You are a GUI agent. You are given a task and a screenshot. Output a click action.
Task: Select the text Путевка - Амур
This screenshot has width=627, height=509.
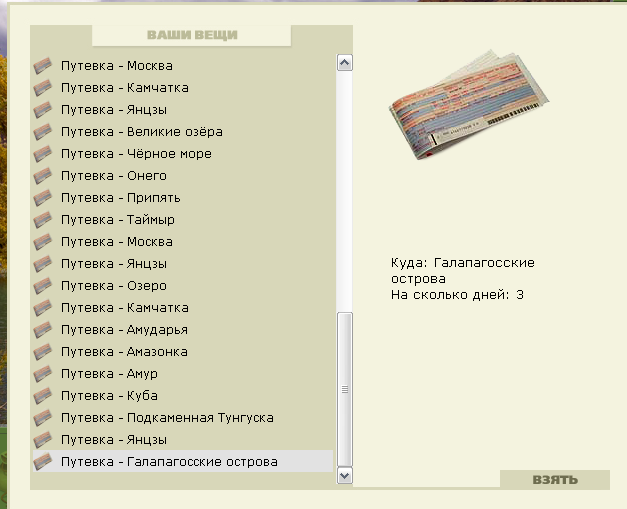[x=109, y=373]
